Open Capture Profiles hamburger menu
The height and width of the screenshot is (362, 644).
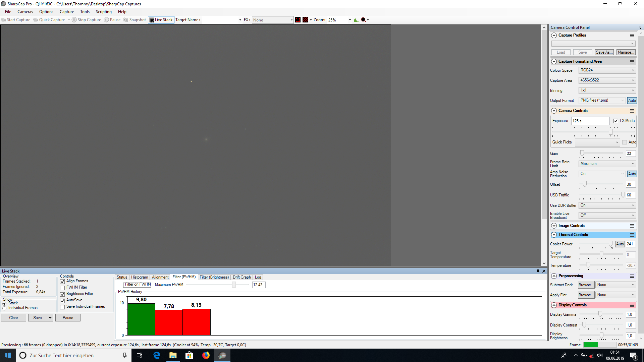coord(632,35)
